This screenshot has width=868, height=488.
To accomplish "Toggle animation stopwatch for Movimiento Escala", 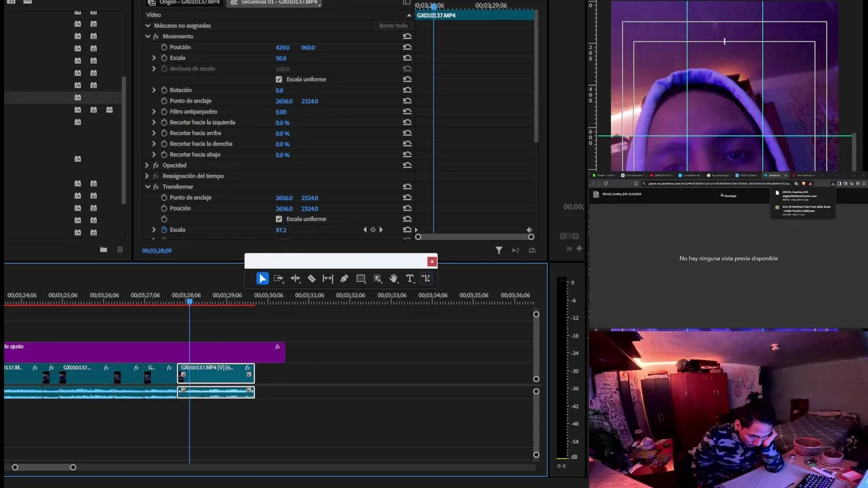I will (164, 58).
